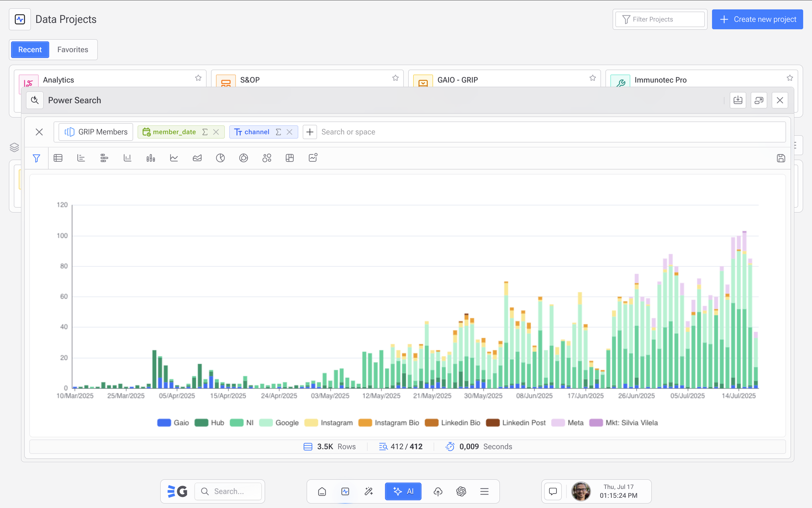Open aggregation sigma on member_date chip

click(205, 132)
